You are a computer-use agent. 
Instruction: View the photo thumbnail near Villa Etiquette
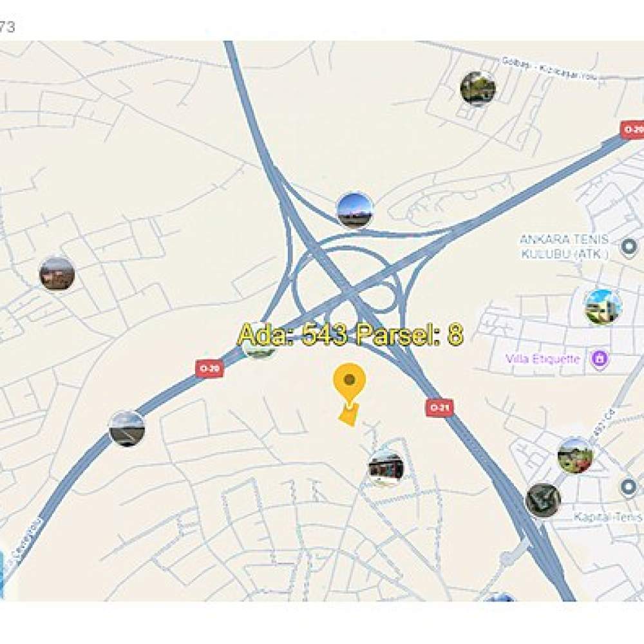(603, 307)
